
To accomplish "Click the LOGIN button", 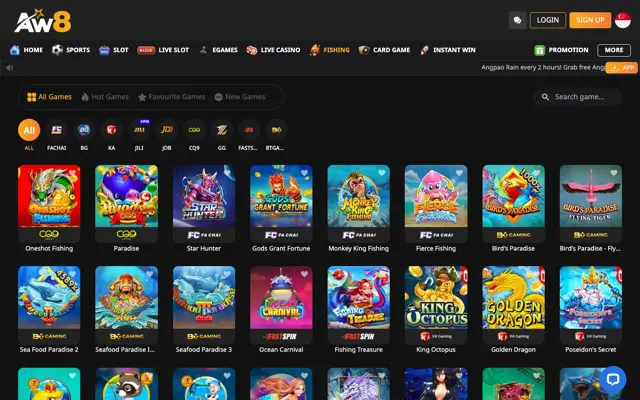I will pos(548,20).
